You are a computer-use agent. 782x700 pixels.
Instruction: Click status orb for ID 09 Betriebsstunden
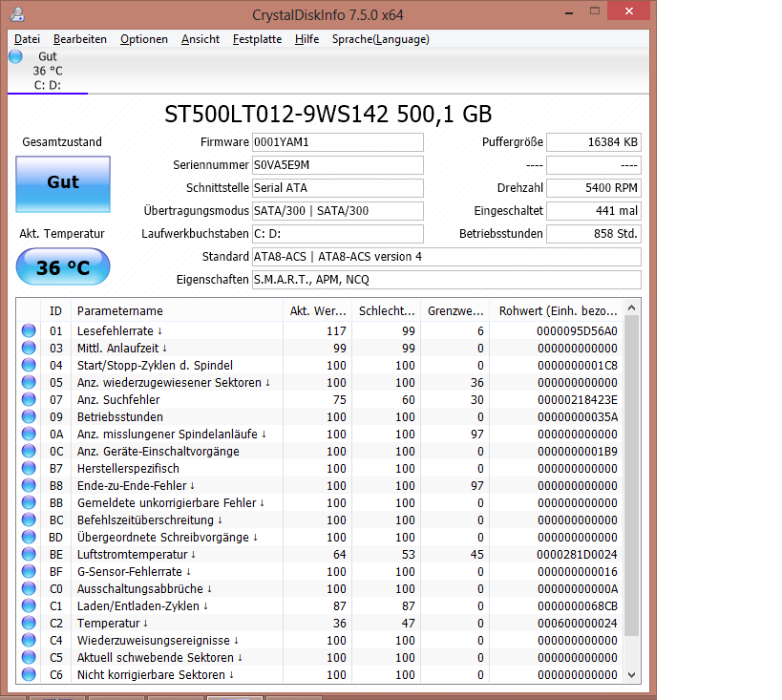coord(29,416)
